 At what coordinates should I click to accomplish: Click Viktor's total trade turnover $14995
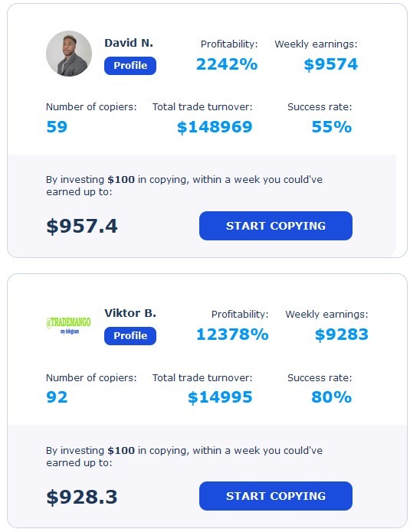click(220, 397)
